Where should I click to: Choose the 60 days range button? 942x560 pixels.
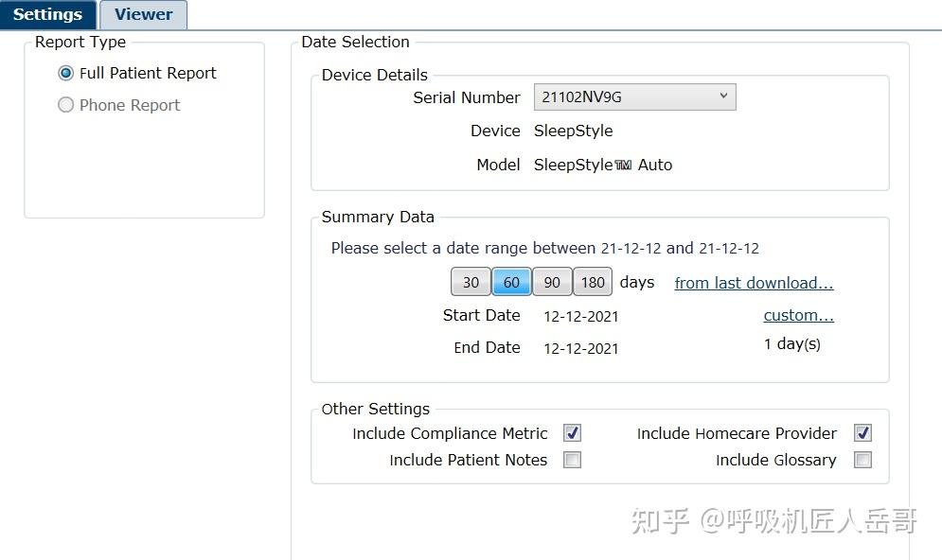pos(511,283)
